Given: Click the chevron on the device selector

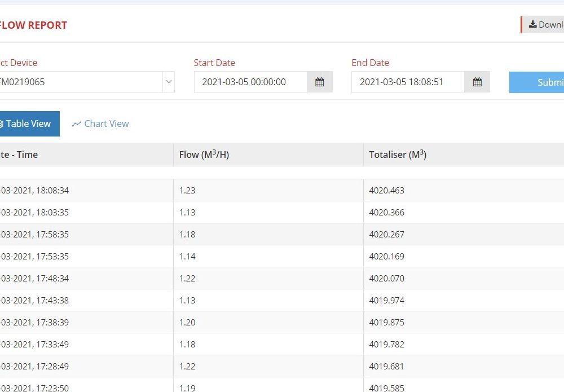Looking at the screenshot, I should click(168, 82).
